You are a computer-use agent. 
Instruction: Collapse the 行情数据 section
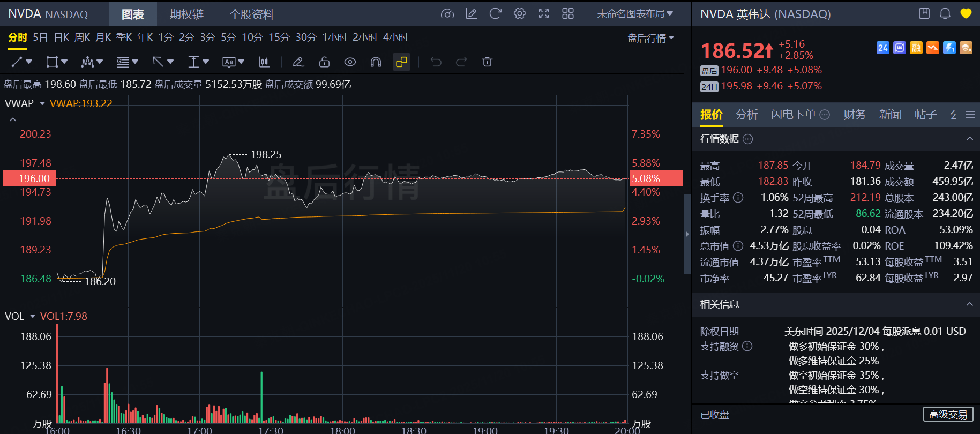969,139
